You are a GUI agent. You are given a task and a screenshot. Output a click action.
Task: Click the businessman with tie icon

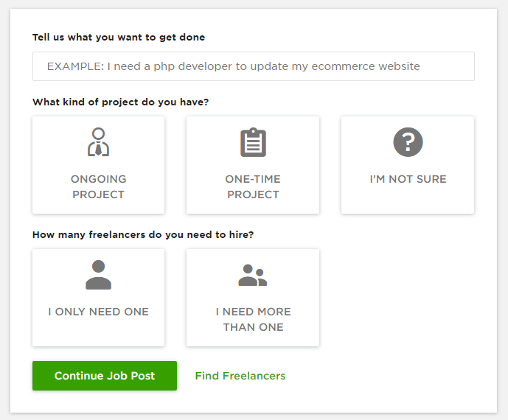point(99,141)
